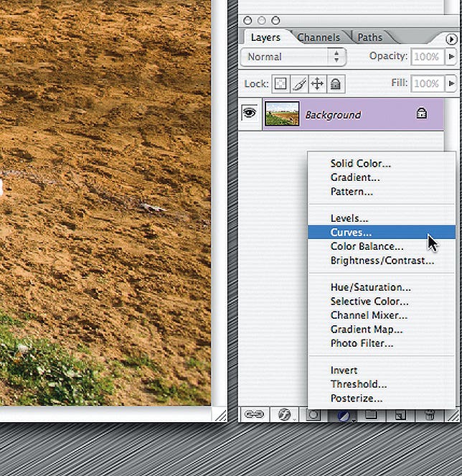Open the Normal blending mode dropdown
Viewport: 462px width, 476px height.
(x=294, y=57)
